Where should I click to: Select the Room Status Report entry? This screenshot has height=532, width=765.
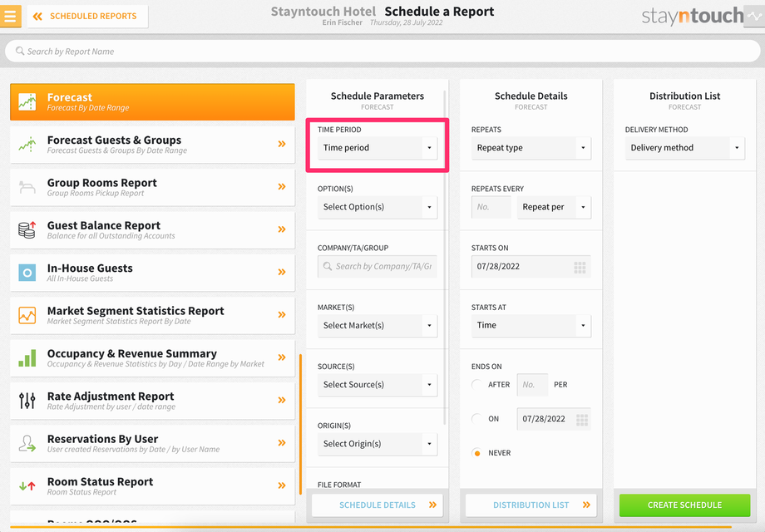pos(152,486)
